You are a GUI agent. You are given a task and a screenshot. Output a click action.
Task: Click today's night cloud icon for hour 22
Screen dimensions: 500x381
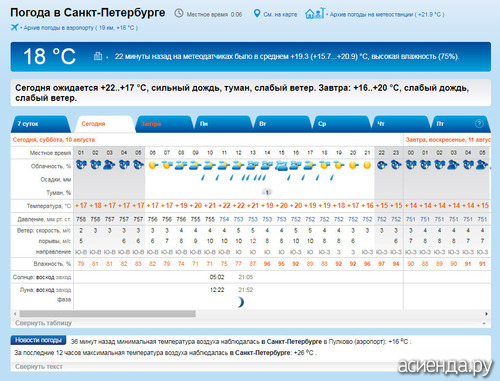(382, 165)
